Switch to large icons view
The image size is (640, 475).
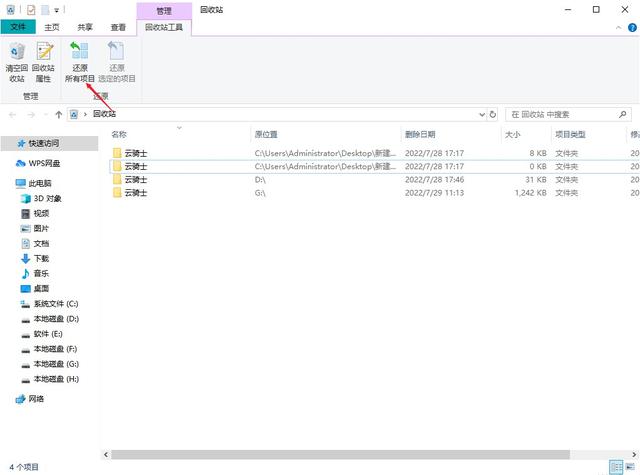tap(631, 467)
